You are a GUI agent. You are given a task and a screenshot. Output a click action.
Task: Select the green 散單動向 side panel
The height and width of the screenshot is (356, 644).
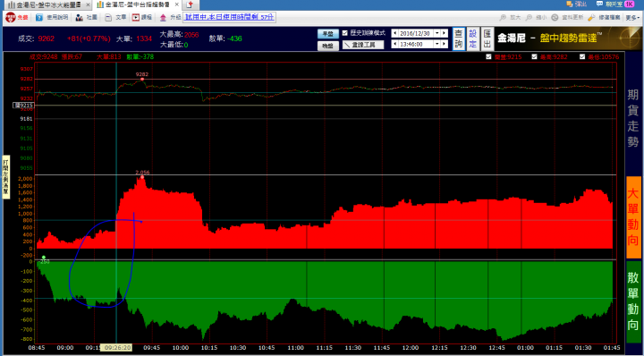[x=633, y=301]
